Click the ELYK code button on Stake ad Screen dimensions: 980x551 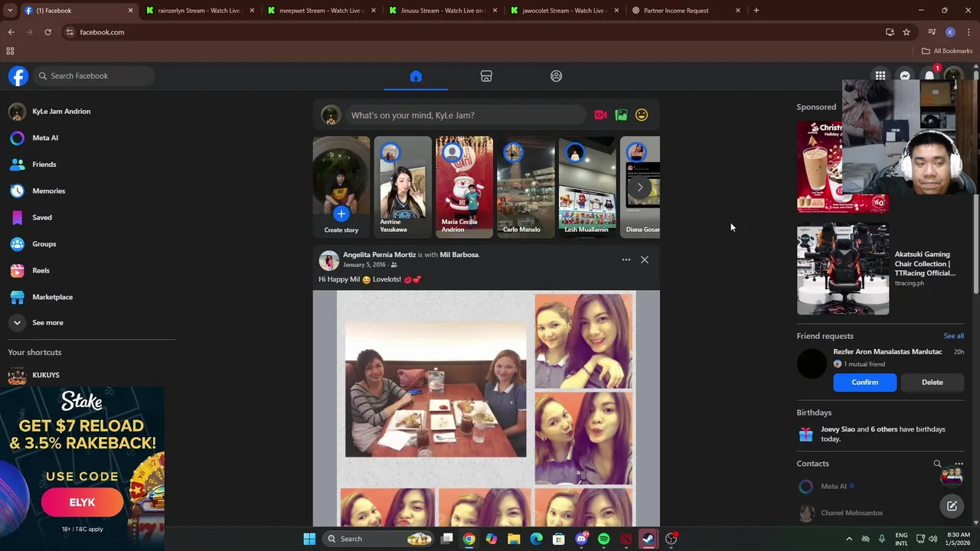tap(82, 503)
